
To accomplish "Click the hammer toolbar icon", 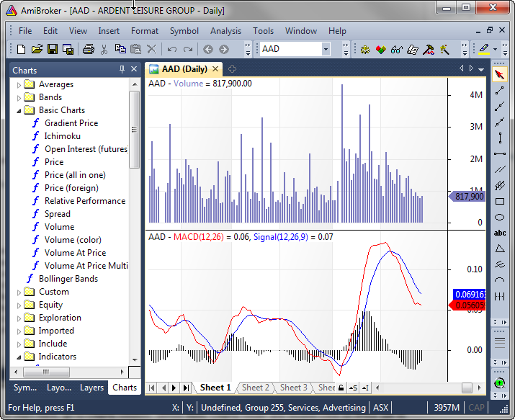I will pyautogui.click(x=429, y=50).
